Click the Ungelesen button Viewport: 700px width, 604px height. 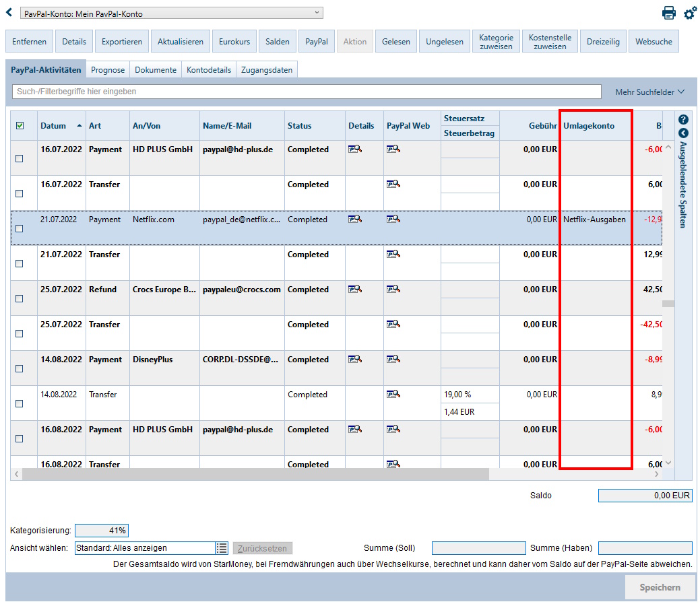[x=444, y=42]
